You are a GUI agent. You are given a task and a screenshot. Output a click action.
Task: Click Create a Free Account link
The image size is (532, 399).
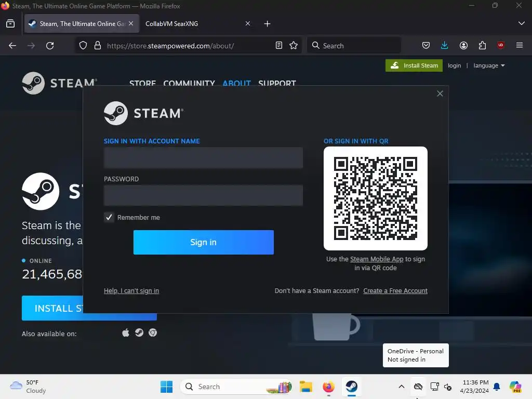395,291
